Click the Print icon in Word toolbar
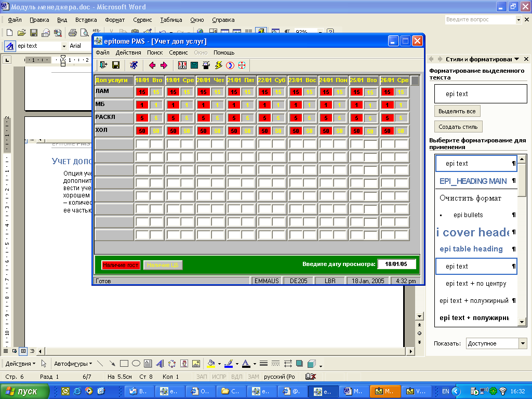The image size is (532, 399). [73, 33]
